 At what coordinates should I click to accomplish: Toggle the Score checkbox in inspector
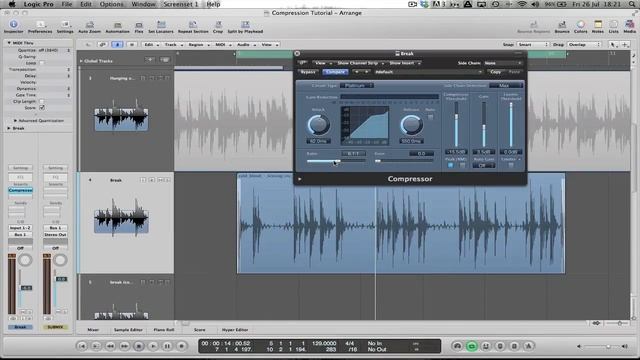(x=42, y=108)
